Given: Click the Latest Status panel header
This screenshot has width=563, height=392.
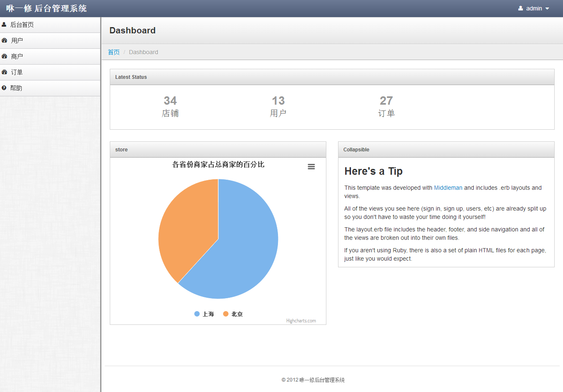Looking at the screenshot, I should coord(332,77).
